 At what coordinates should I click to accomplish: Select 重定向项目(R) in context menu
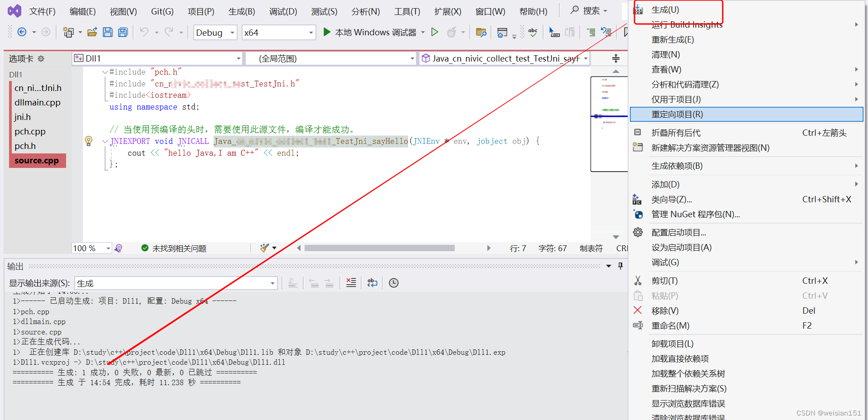[x=746, y=115]
